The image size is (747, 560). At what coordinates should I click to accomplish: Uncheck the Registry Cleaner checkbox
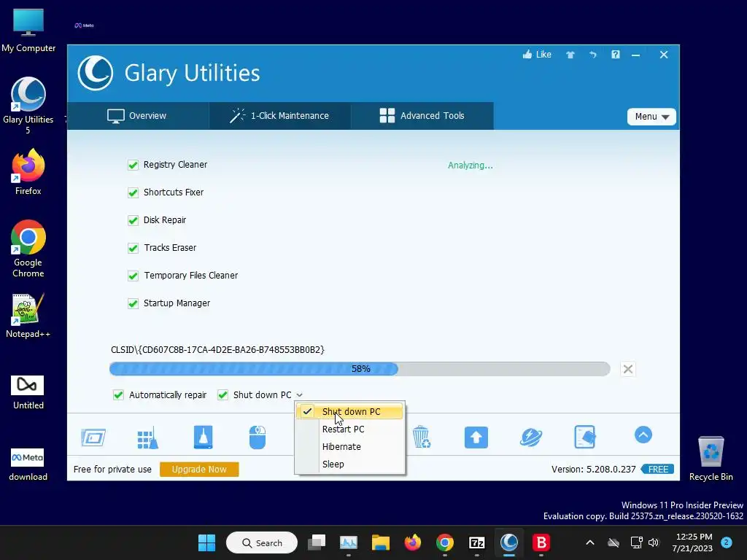[x=133, y=165]
